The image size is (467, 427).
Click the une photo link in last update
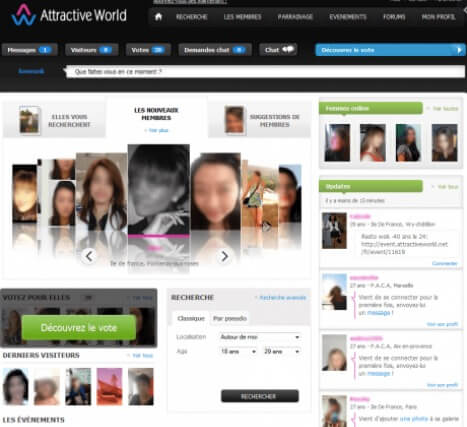click(x=414, y=419)
